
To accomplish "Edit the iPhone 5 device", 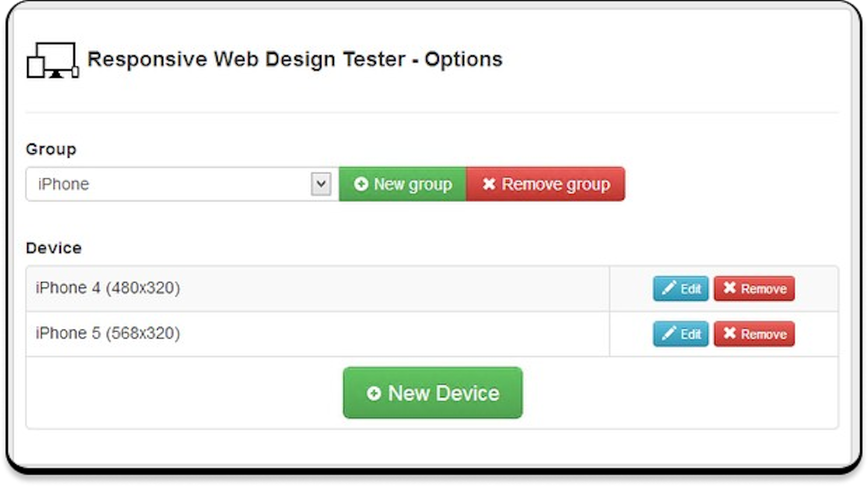I will tap(681, 334).
